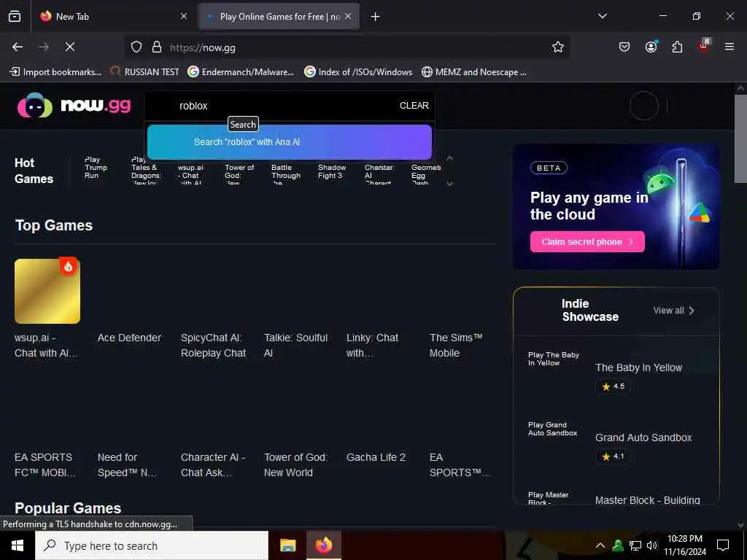This screenshot has width=747, height=560.
Task: View site security padlock info
Action: [x=157, y=47]
